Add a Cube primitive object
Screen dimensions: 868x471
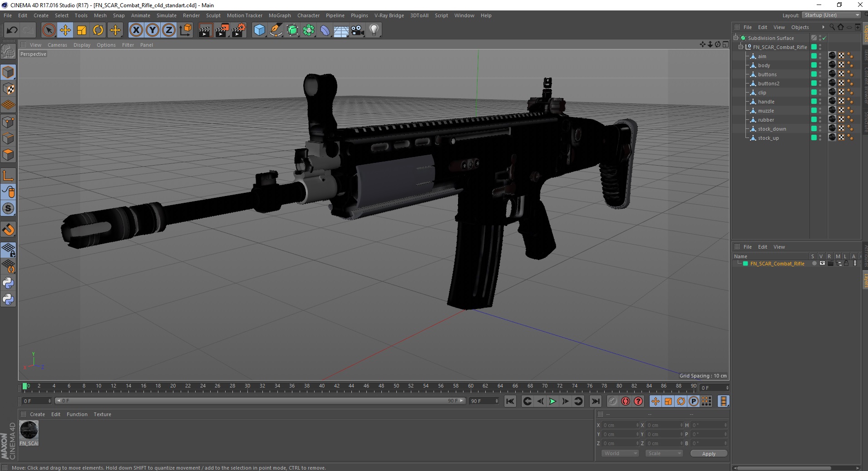pyautogui.click(x=259, y=30)
